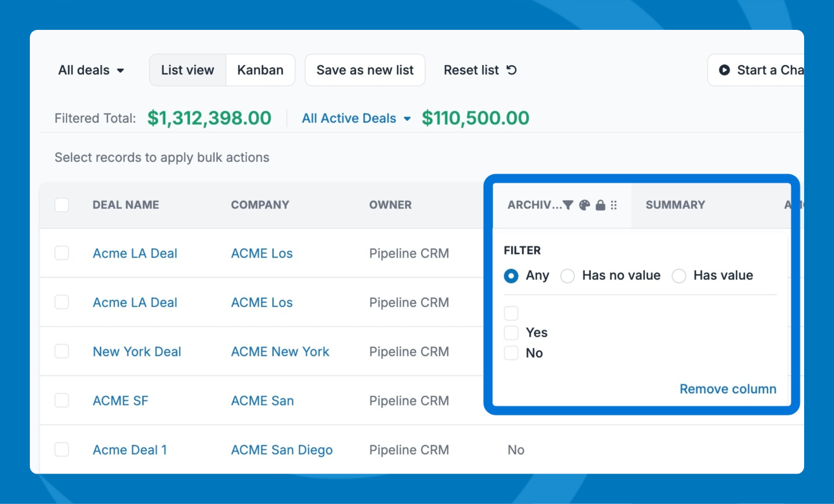This screenshot has width=834, height=504.
Task: Switch to the Kanban view tab
Action: tap(260, 70)
